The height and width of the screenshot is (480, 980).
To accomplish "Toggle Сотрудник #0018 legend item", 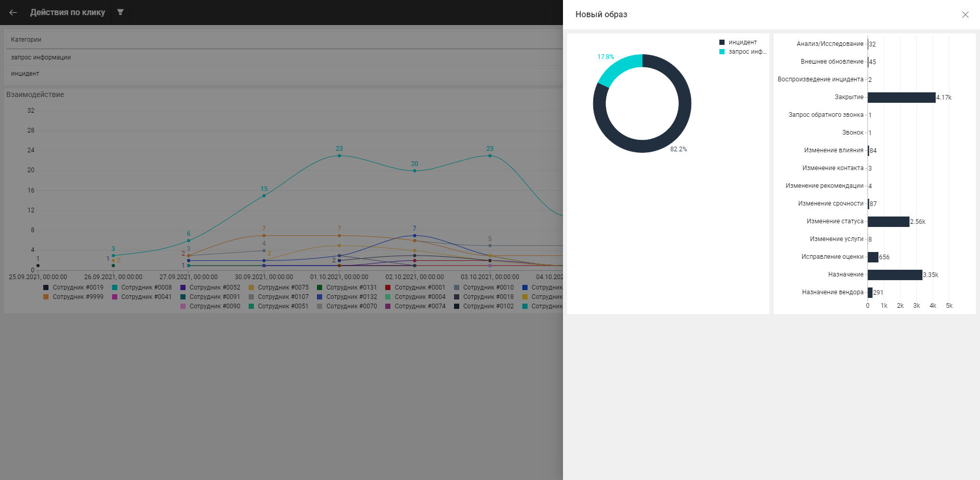I will (484, 297).
